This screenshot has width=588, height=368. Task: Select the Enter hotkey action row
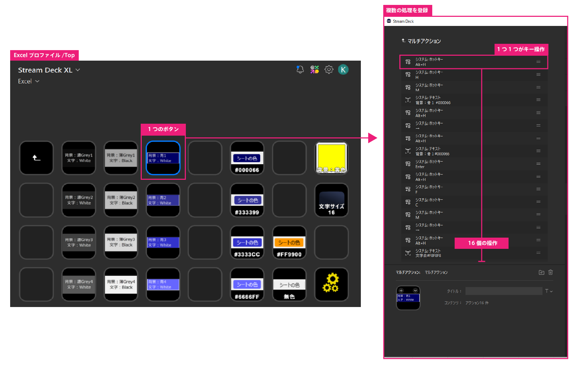coord(473,164)
